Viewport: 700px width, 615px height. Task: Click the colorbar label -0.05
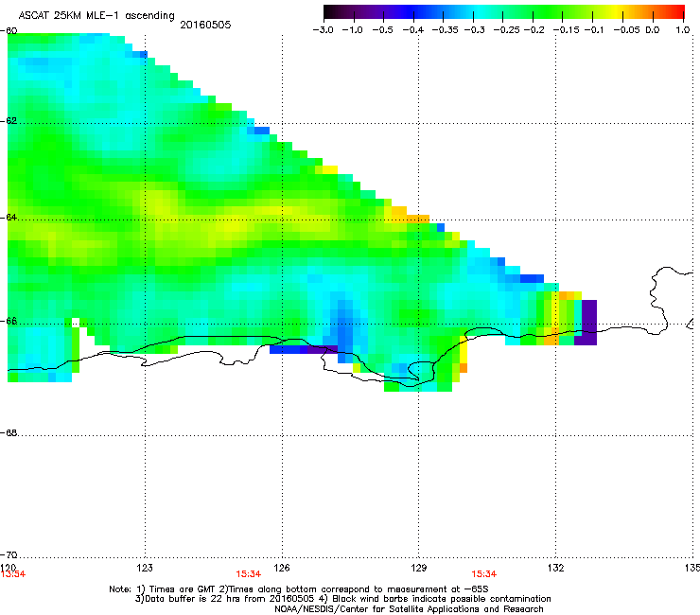[x=627, y=30]
